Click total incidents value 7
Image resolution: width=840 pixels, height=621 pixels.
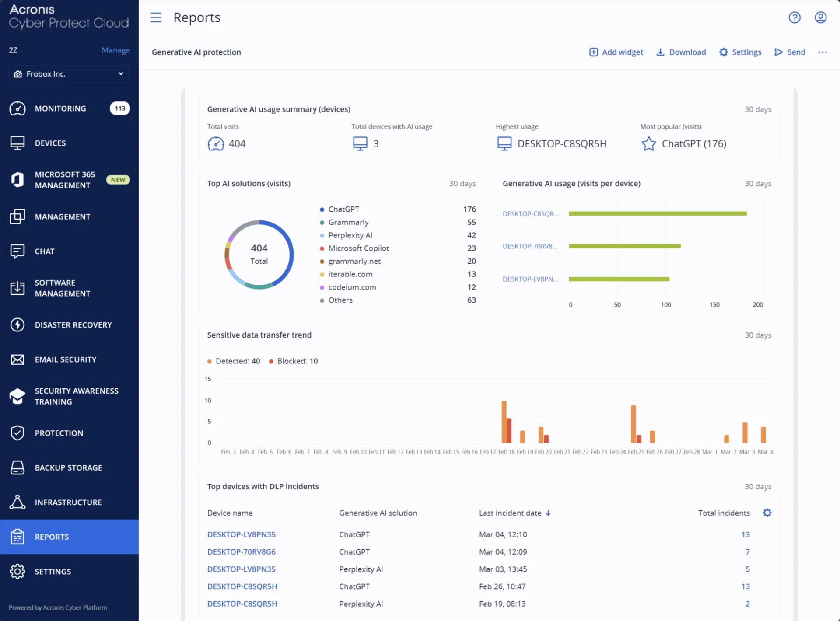[x=748, y=552]
